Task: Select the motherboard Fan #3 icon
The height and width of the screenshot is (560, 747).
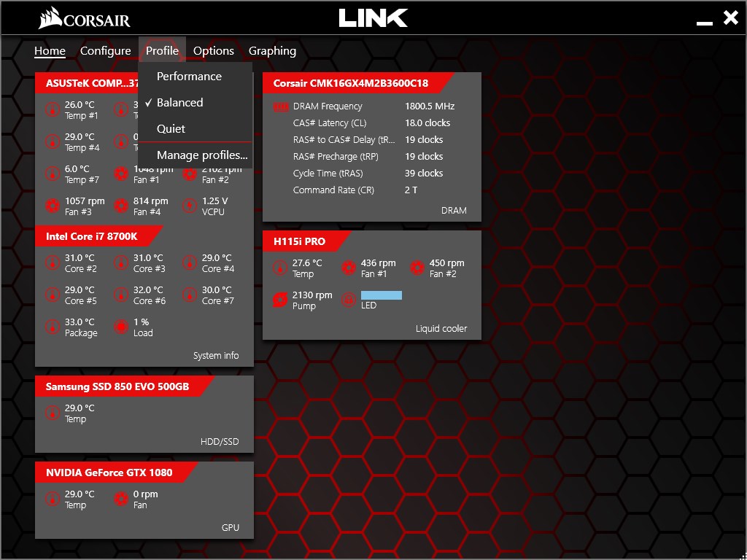Action: tap(53, 206)
